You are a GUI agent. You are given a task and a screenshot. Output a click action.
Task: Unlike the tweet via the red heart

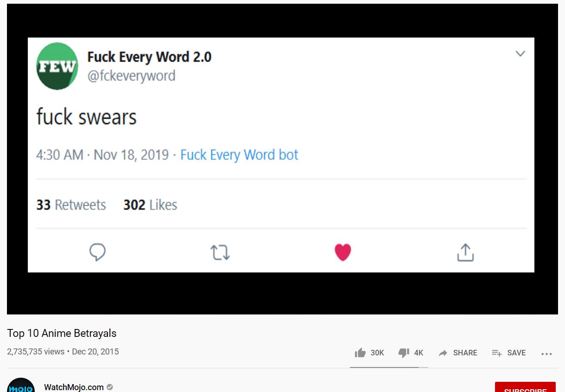point(343,252)
